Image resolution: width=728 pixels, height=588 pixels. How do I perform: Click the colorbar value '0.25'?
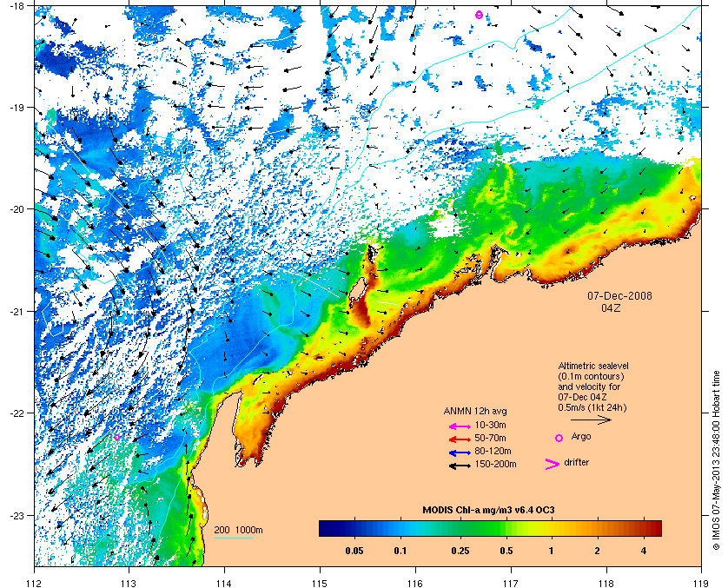[460, 552]
